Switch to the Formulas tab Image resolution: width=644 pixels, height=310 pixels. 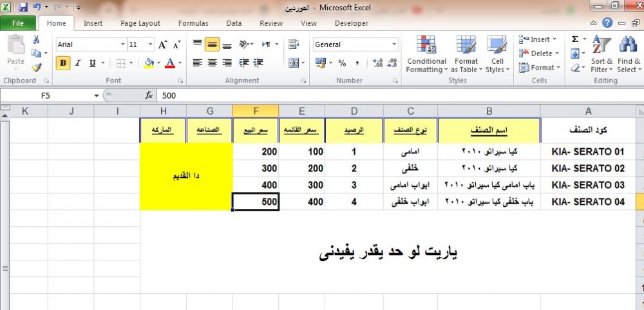coord(193,23)
